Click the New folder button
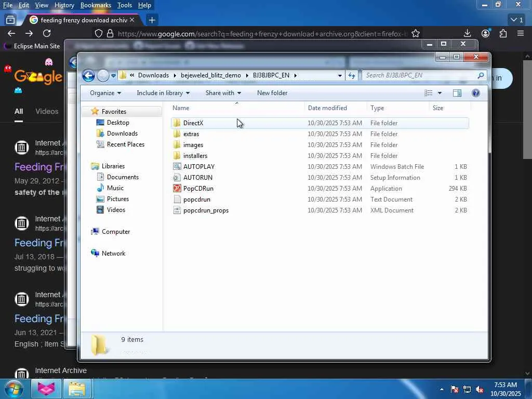 pos(272,93)
